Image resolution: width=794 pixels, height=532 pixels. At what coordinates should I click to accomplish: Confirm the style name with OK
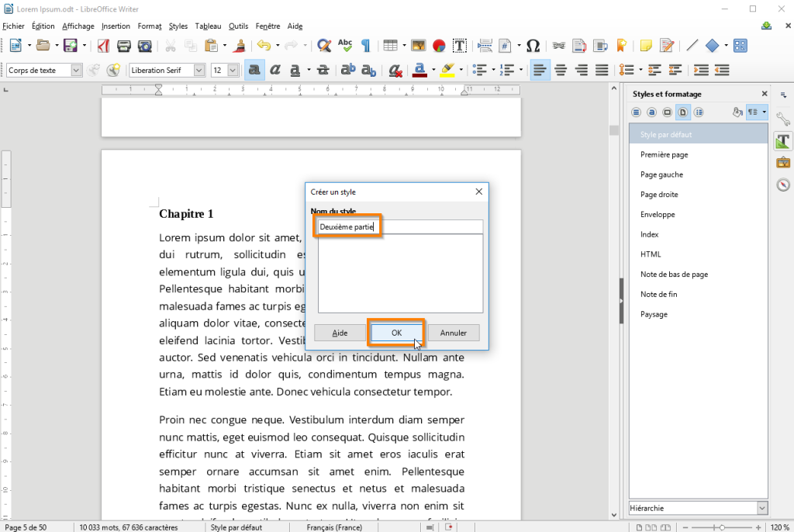pyautogui.click(x=396, y=333)
